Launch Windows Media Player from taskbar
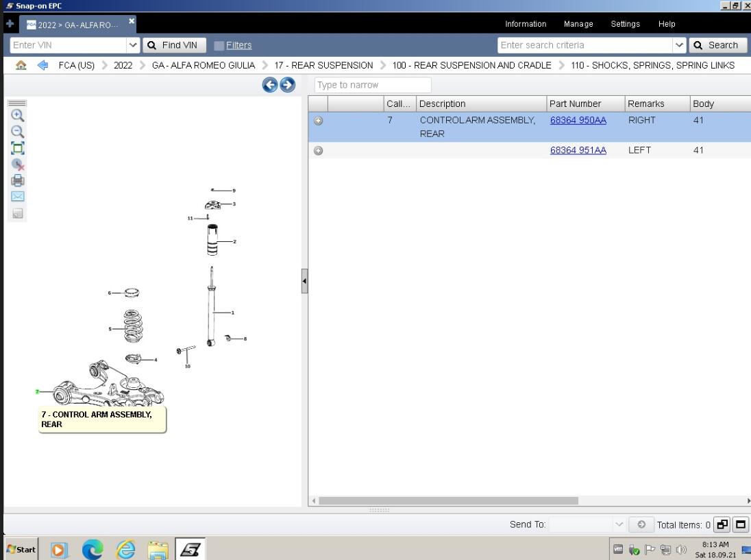This screenshot has height=560, width=751. click(59, 550)
